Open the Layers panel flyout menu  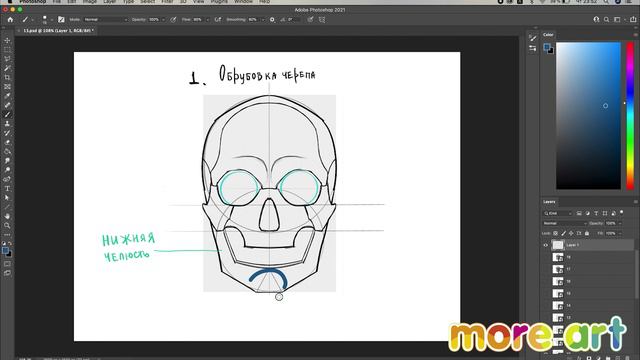click(x=635, y=202)
